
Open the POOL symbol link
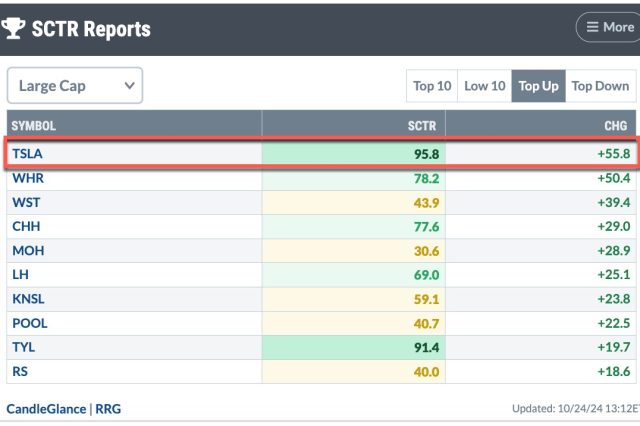click(30, 323)
